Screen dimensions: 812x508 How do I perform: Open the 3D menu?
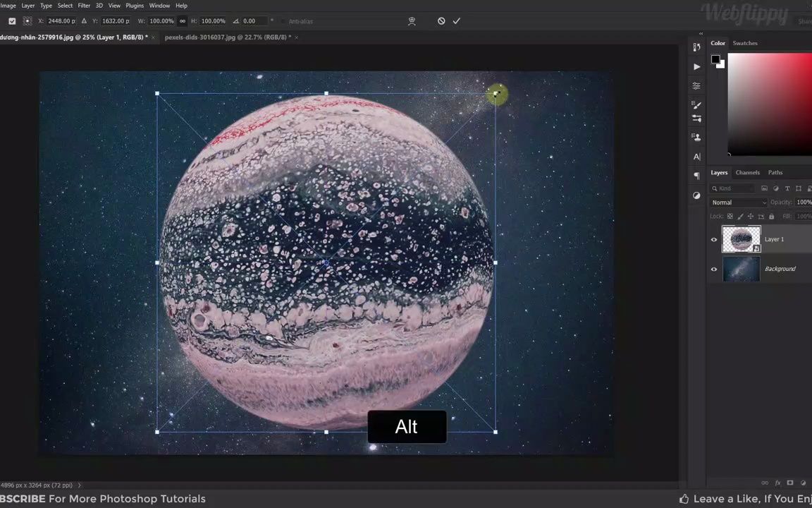99,6
